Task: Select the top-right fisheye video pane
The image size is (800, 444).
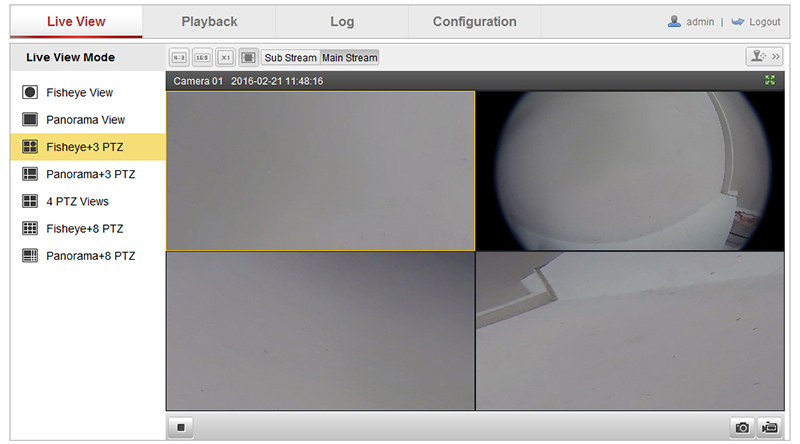Action: (629, 170)
